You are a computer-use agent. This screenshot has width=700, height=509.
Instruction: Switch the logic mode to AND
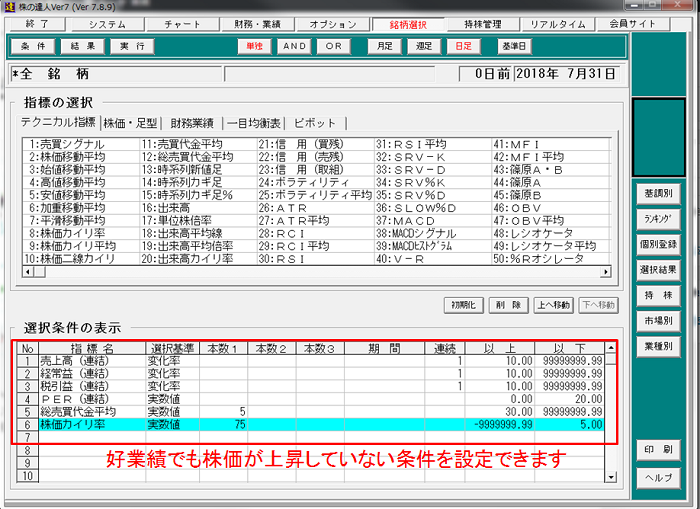pos(295,46)
